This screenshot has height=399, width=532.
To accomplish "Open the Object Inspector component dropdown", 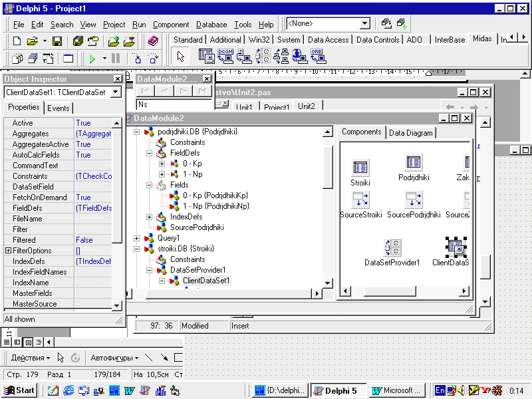I will 116,92.
